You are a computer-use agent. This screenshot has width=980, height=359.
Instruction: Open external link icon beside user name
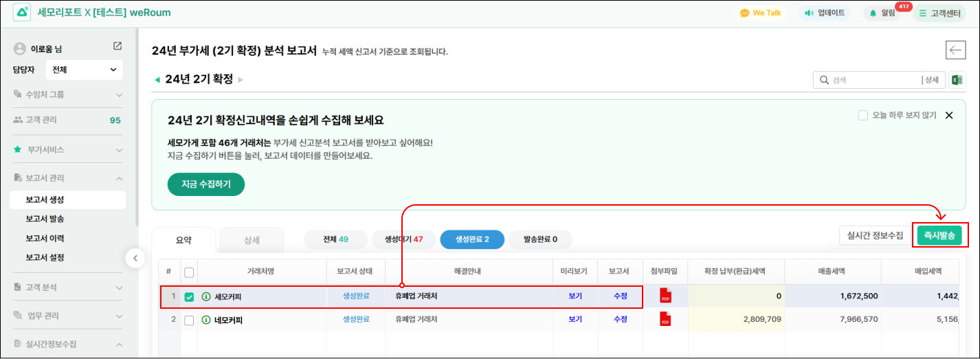pos(118,46)
